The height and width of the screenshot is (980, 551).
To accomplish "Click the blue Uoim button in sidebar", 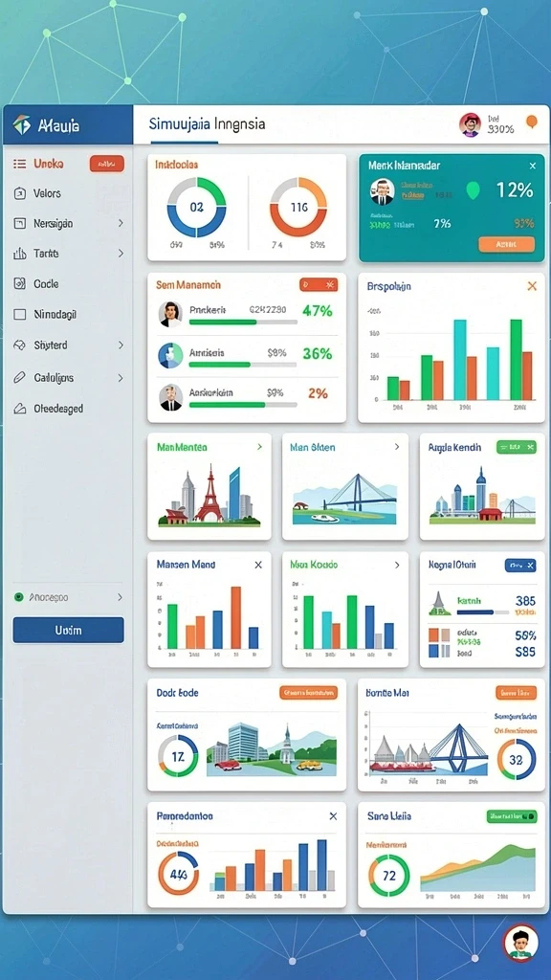I will 68,630.
